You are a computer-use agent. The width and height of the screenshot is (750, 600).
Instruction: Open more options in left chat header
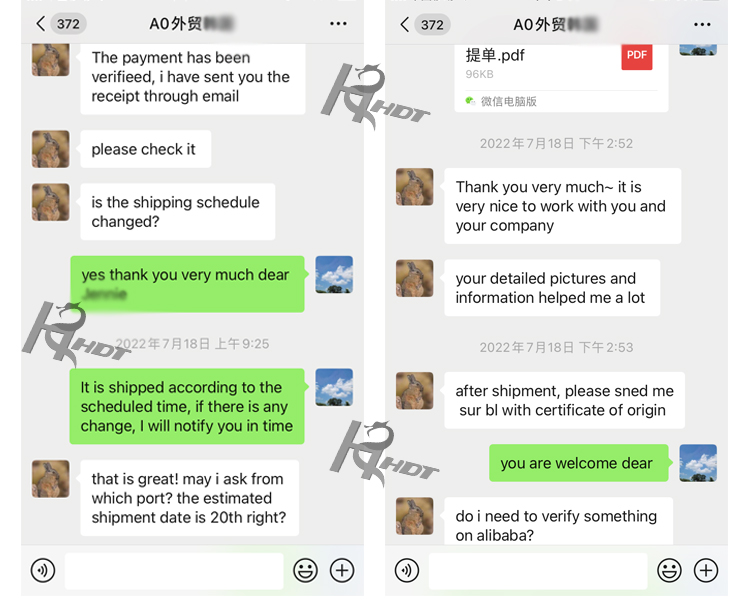point(338,23)
